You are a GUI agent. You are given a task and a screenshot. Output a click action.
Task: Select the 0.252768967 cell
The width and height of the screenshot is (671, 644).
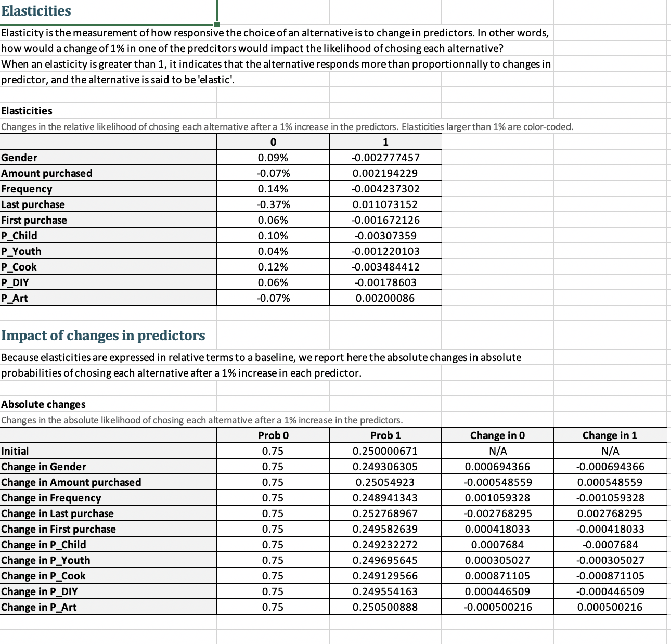[x=385, y=513]
